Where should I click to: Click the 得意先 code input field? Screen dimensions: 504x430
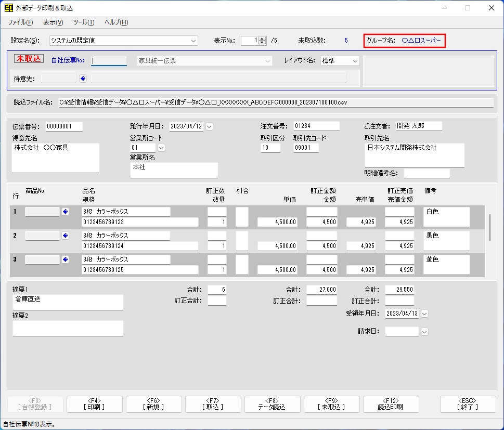[x=58, y=79]
